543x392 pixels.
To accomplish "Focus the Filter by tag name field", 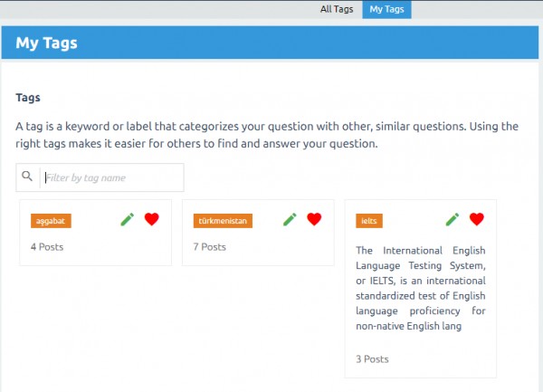I will pyautogui.click(x=111, y=177).
